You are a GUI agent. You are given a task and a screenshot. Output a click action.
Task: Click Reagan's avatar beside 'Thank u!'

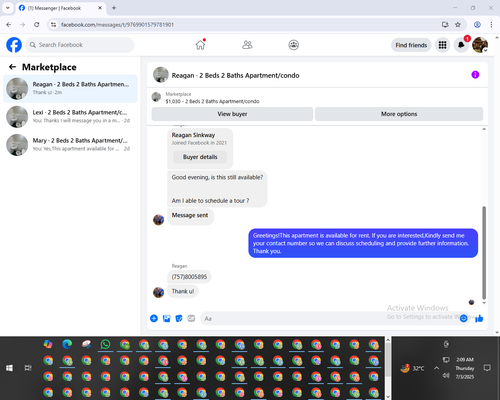click(x=158, y=292)
